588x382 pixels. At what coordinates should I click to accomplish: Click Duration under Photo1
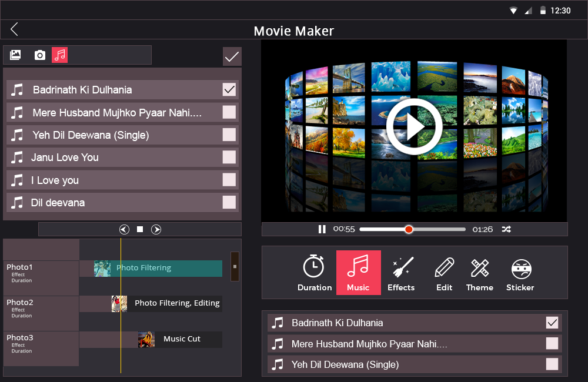coord(21,280)
